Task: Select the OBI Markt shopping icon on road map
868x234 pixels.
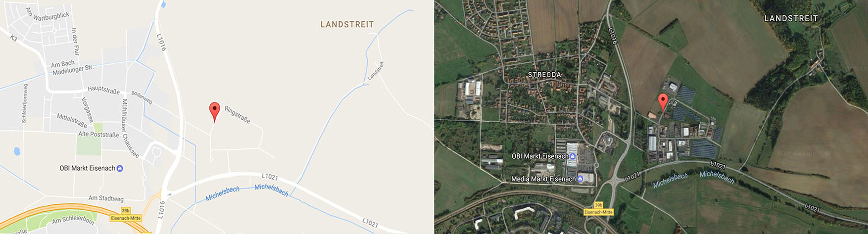Action: point(119,168)
